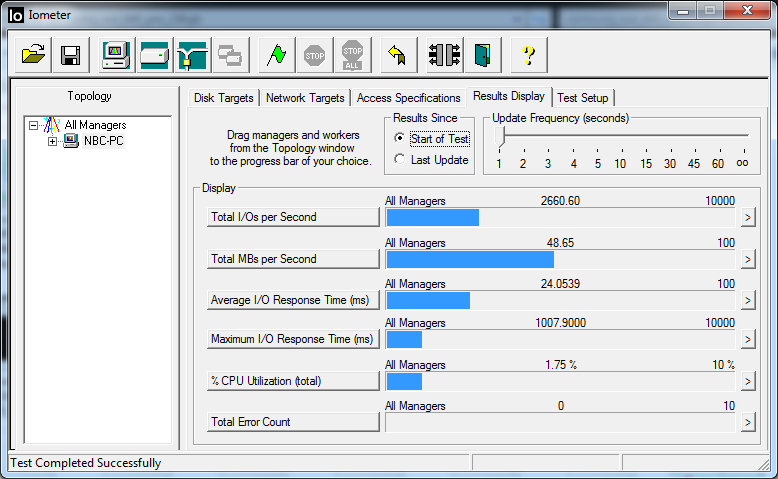The height and width of the screenshot is (479, 778).
Task: Start a new network worker icon
Action: tap(193, 55)
